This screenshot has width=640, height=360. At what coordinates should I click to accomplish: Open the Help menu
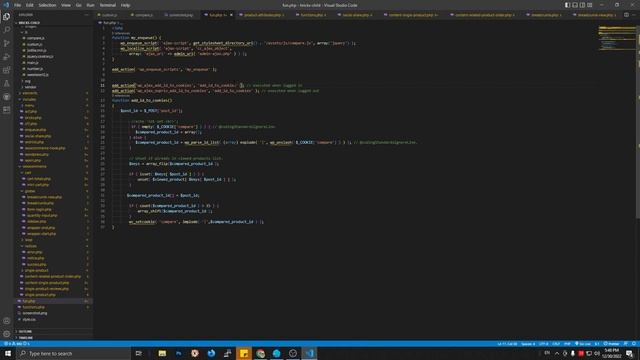[x=125, y=5]
